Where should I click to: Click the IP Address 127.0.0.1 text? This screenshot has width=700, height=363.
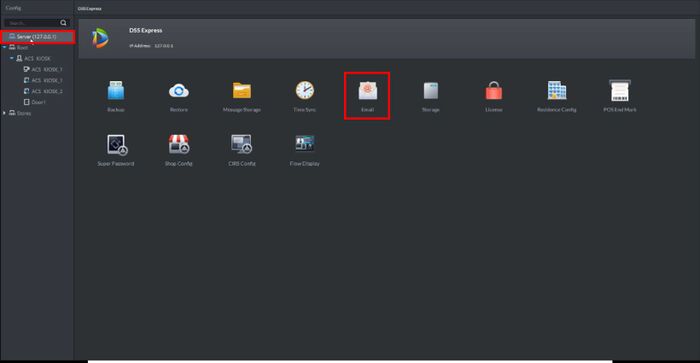click(x=151, y=46)
